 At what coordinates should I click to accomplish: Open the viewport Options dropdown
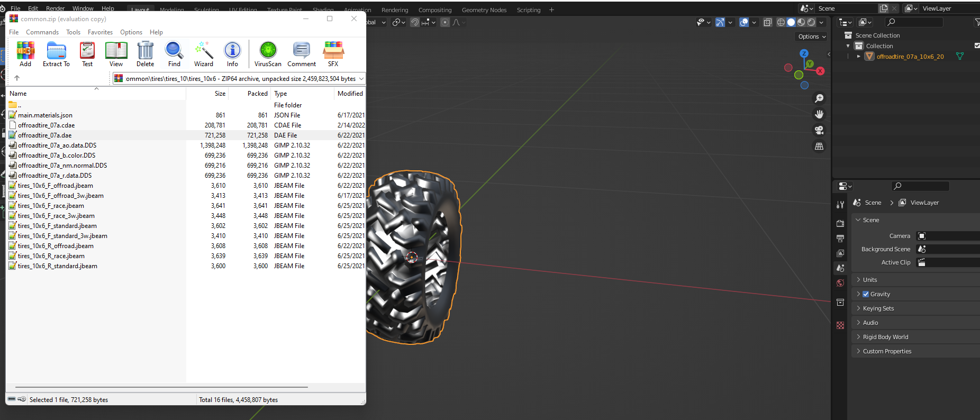tap(812, 36)
